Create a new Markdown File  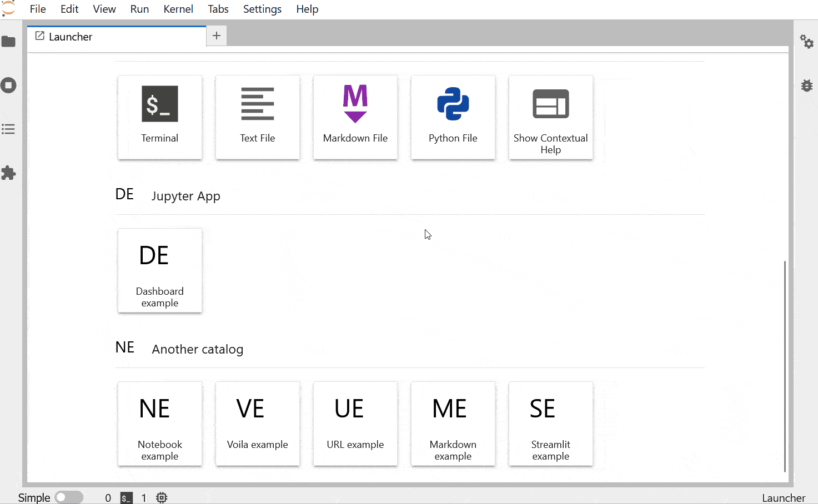coord(355,118)
